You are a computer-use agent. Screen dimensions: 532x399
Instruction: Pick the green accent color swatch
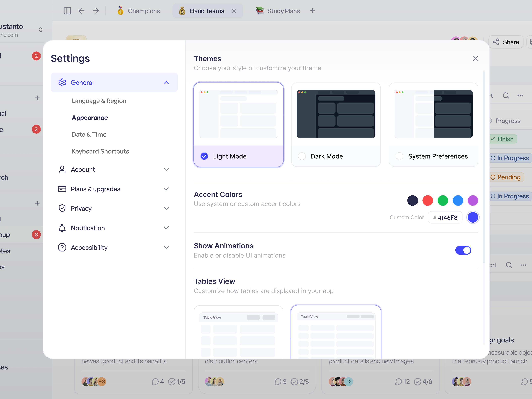(x=443, y=200)
